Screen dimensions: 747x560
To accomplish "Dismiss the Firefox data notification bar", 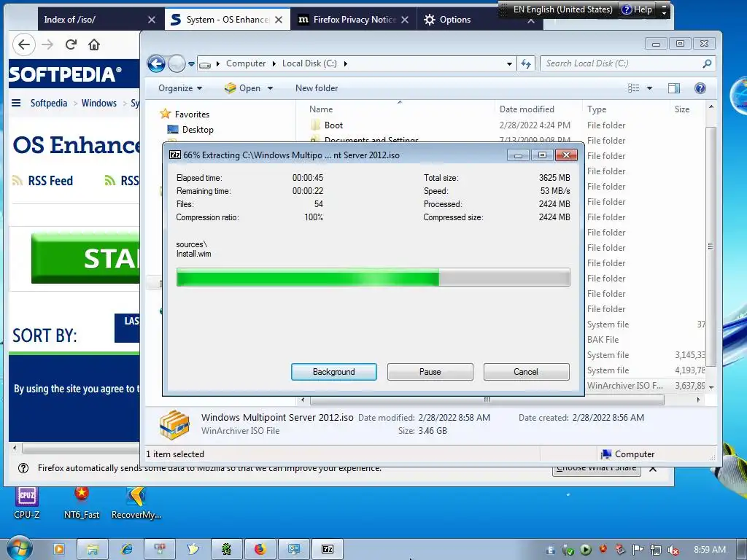I will [653, 469].
